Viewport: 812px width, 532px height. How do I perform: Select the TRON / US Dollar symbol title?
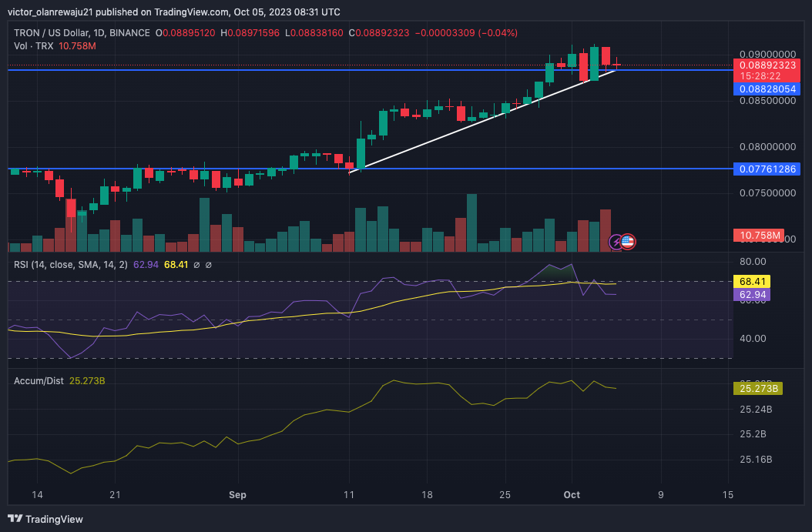tap(82, 32)
